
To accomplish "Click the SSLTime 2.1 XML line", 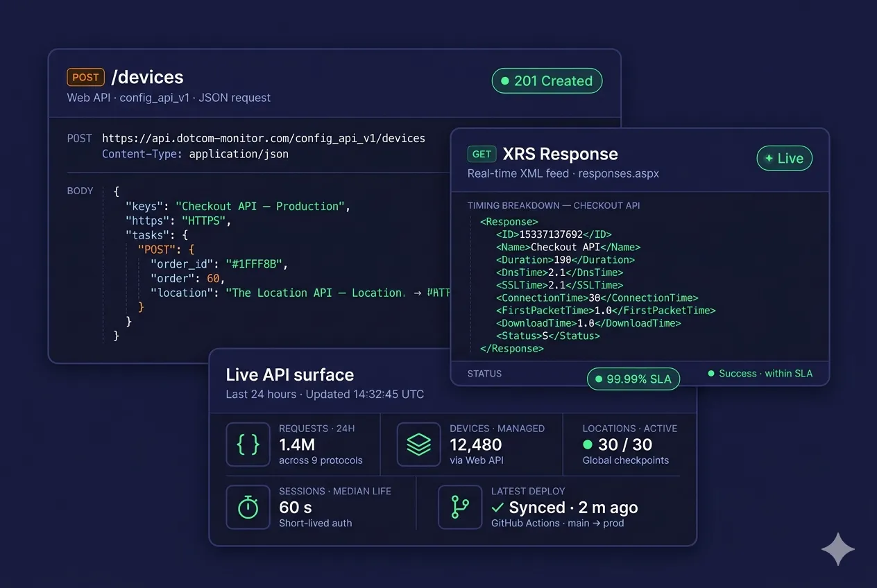I will click(559, 285).
